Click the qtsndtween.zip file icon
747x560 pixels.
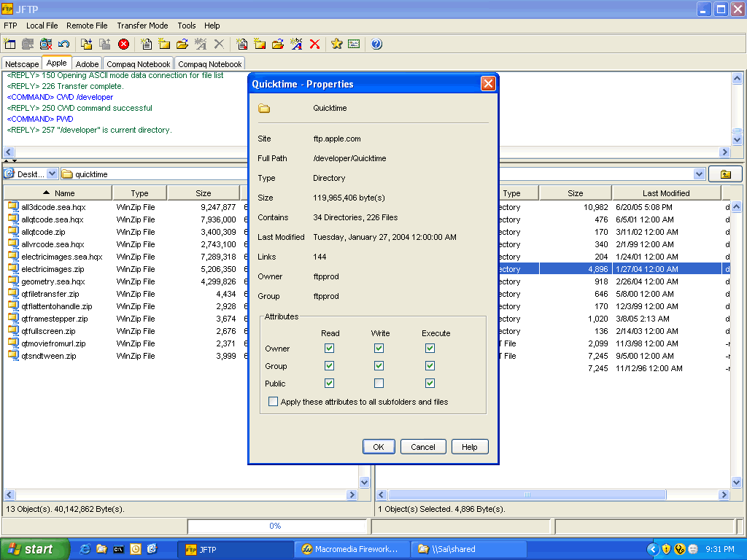[x=13, y=355]
